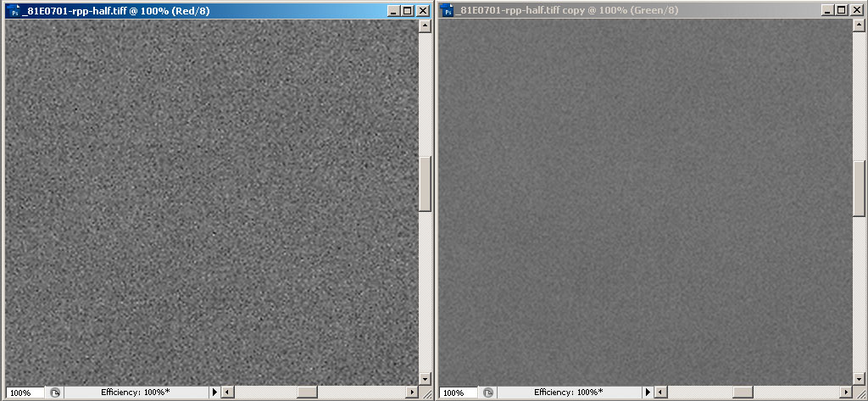Click the horizontal scroll thumb in the Red/8 window

pos(307,393)
